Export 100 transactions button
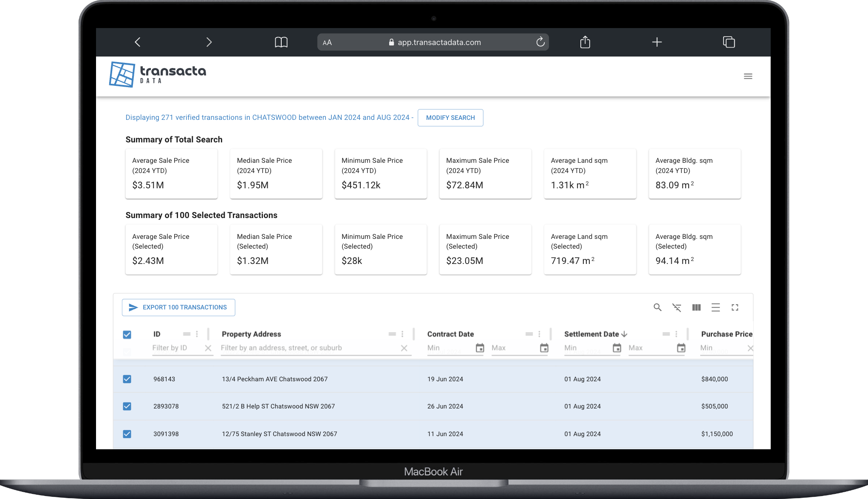 tap(178, 307)
